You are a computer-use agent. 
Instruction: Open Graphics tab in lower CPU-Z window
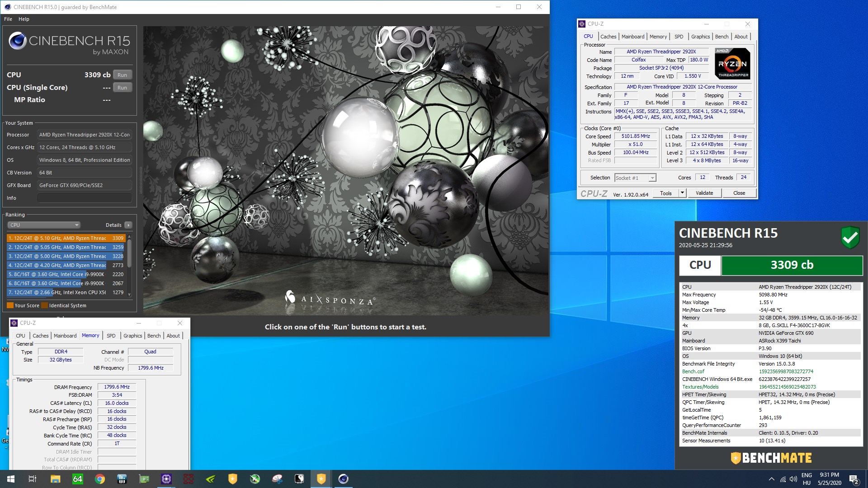[x=132, y=336]
